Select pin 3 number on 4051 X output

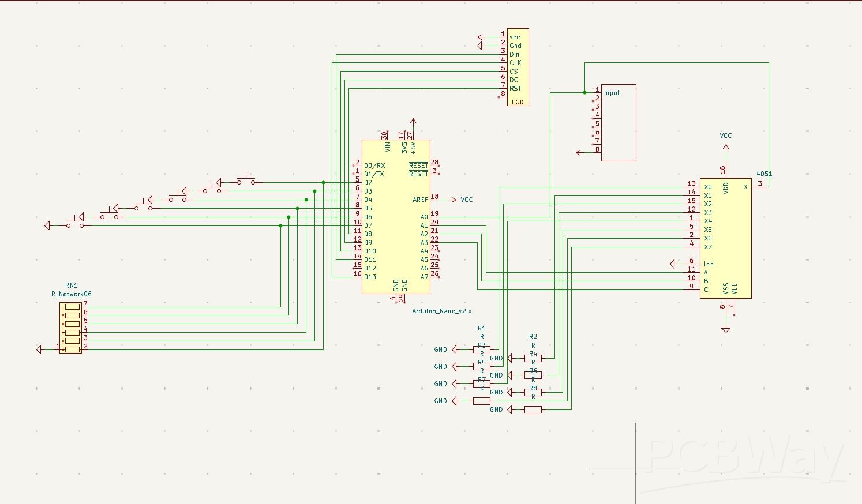point(760,183)
